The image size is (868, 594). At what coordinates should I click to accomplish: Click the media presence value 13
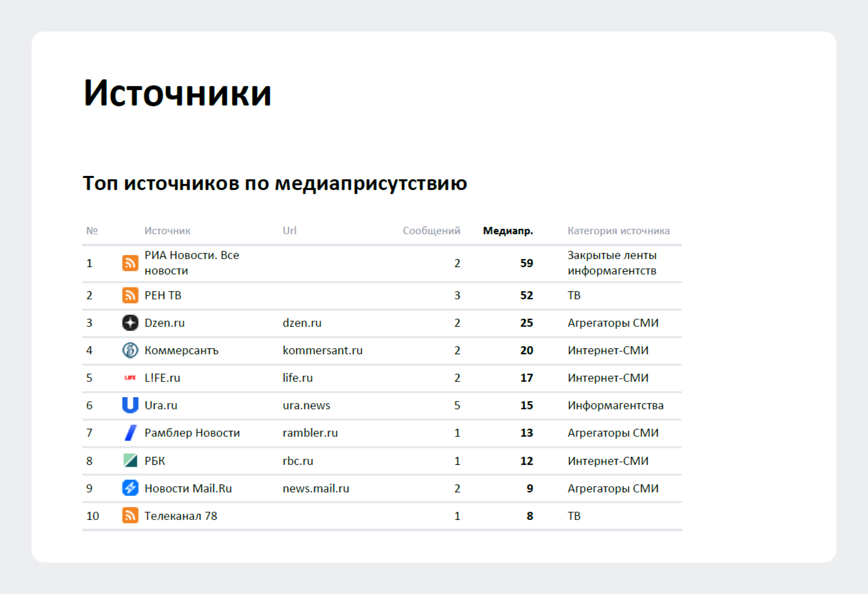(x=526, y=433)
